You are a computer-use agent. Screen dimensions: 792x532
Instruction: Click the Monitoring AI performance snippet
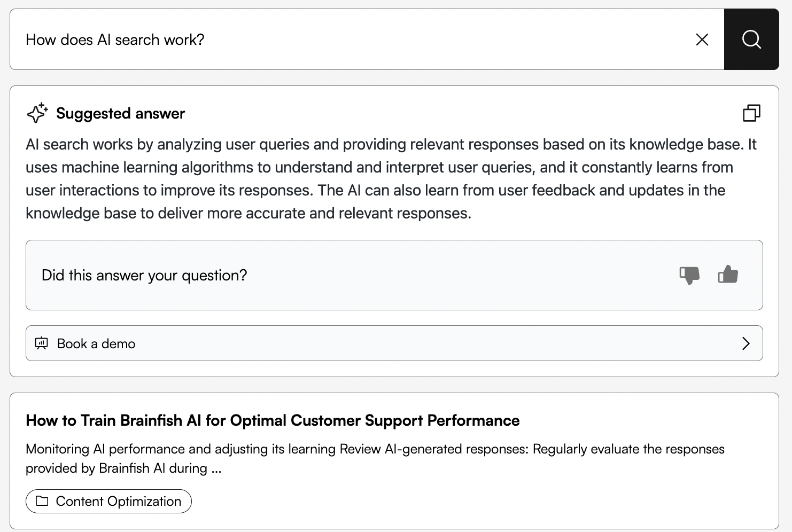[375, 458]
